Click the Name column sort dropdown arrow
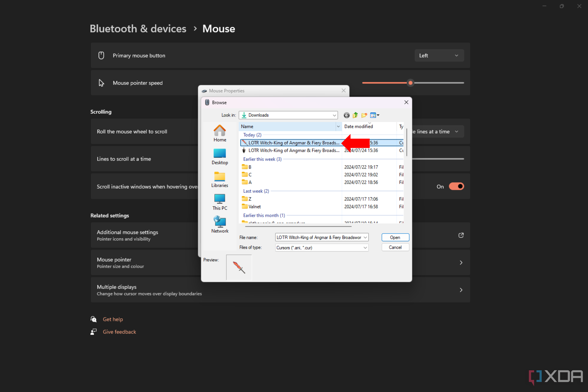This screenshot has width=588, height=392. click(x=338, y=126)
